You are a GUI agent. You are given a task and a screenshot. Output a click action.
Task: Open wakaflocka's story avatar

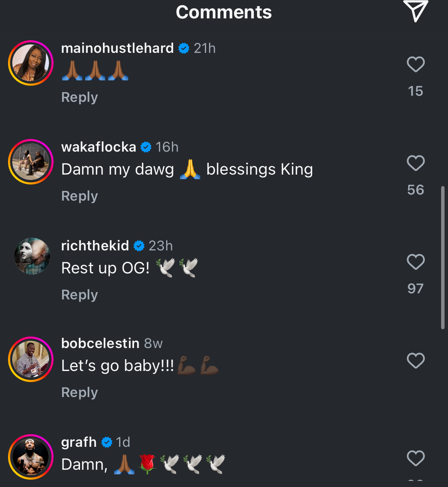click(x=31, y=162)
